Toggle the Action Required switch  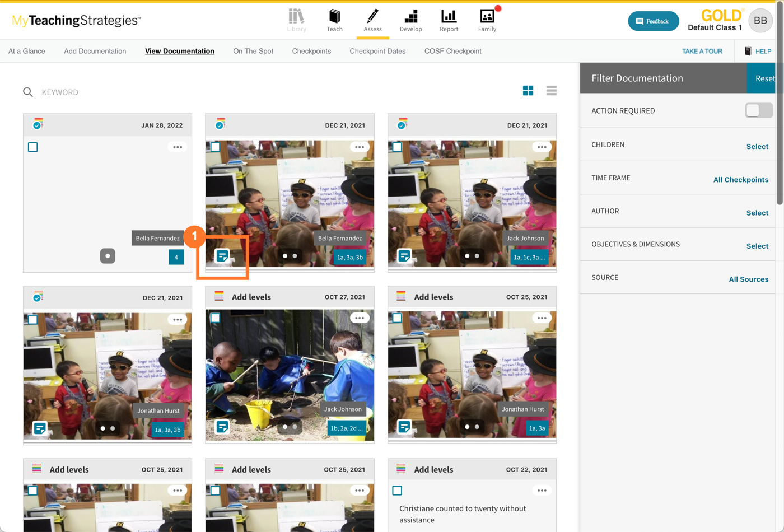[758, 110]
